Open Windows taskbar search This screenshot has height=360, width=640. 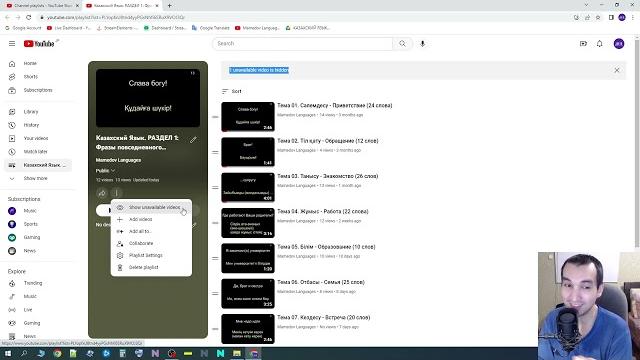[x=24, y=353]
